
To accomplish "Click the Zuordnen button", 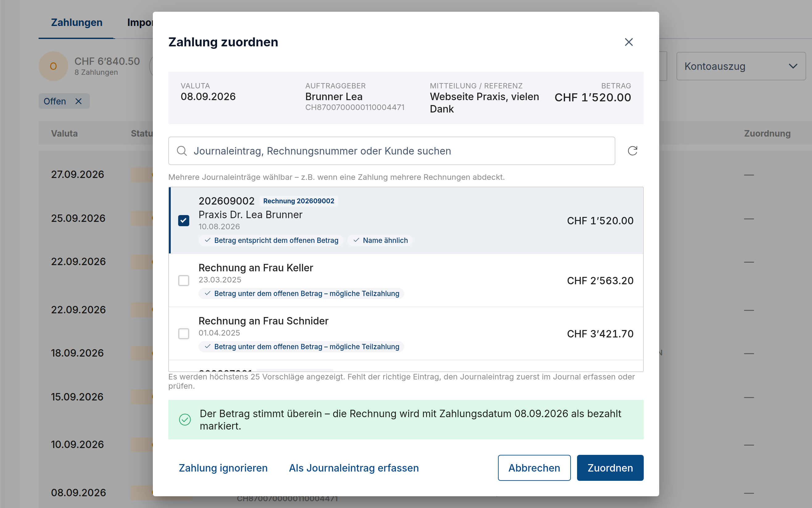I will coord(610,468).
